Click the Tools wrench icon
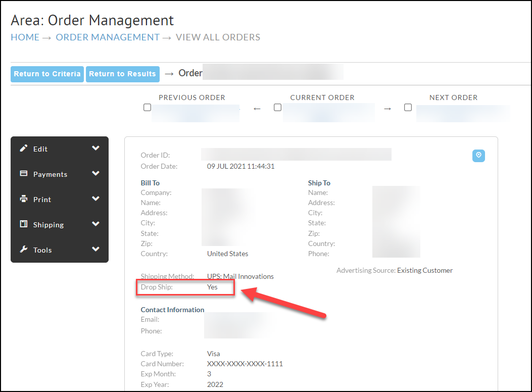 pos(23,249)
